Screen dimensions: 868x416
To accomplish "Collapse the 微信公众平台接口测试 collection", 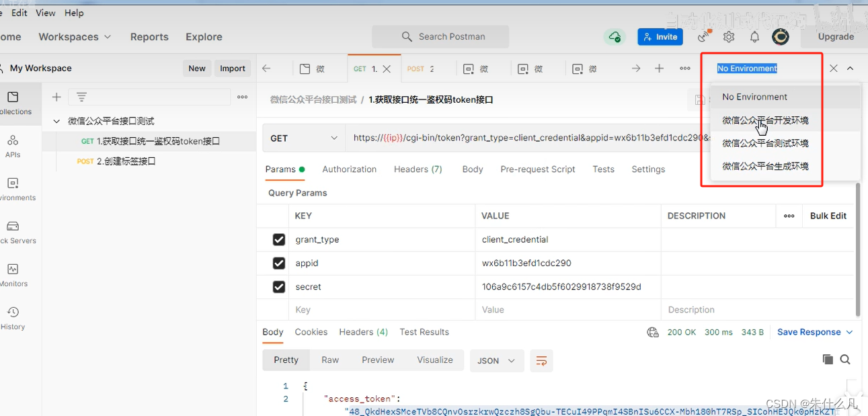I will pos(56,122).
